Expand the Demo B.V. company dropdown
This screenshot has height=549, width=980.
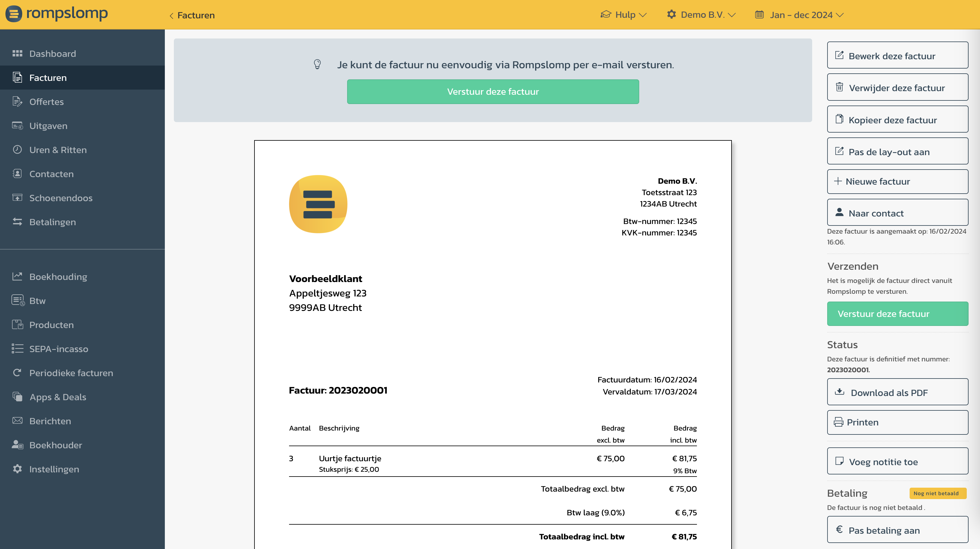coord(701,15)
